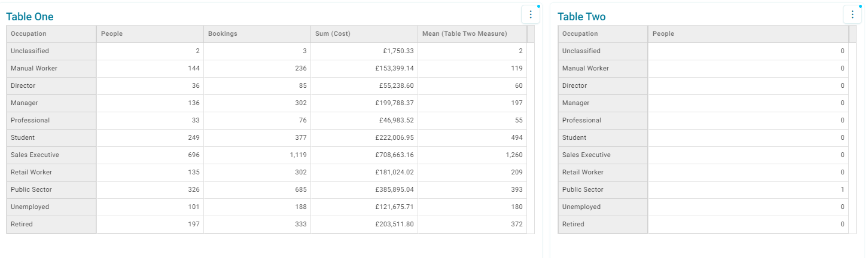Select Unclassified row in Table Two
Image resolution: width=868 pixels, height=258 pixels.
click(703, 51)
